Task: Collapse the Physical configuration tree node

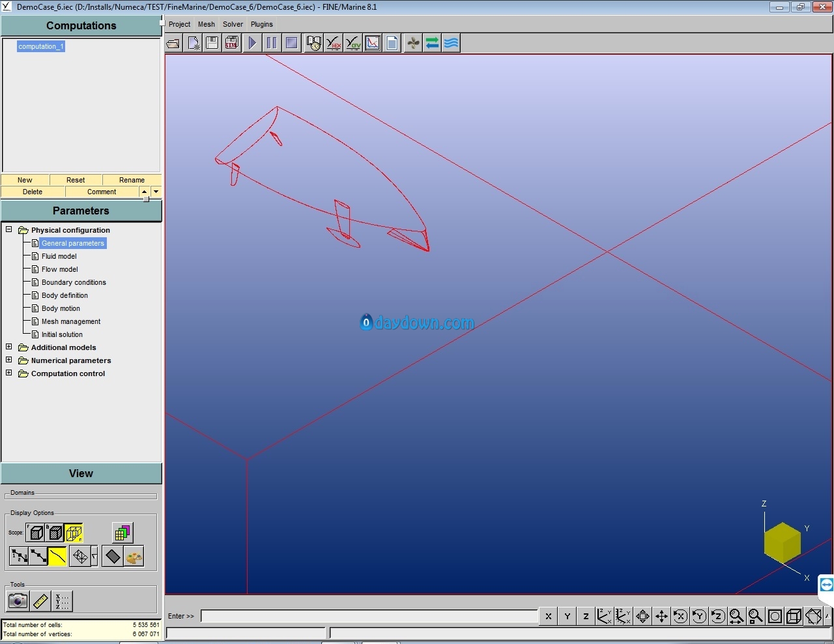Action: click(9, 229)
